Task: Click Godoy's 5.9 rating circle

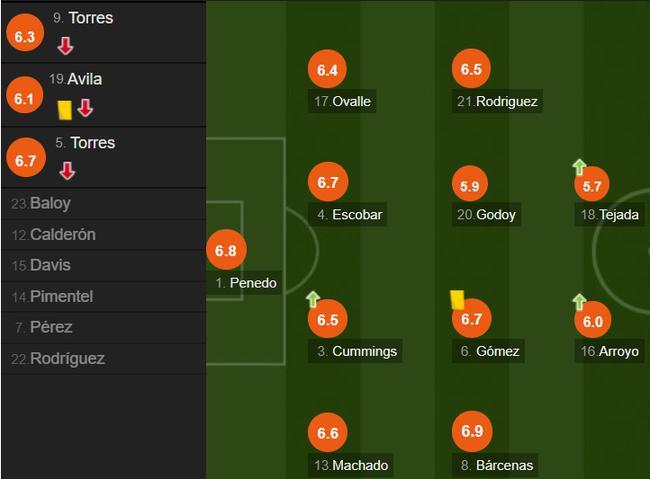Action: click(470, 185)
